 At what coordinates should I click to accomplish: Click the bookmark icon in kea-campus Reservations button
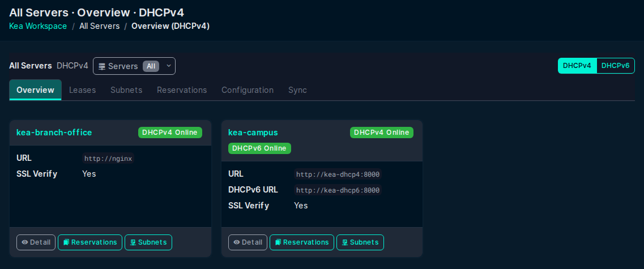(278, 242)
